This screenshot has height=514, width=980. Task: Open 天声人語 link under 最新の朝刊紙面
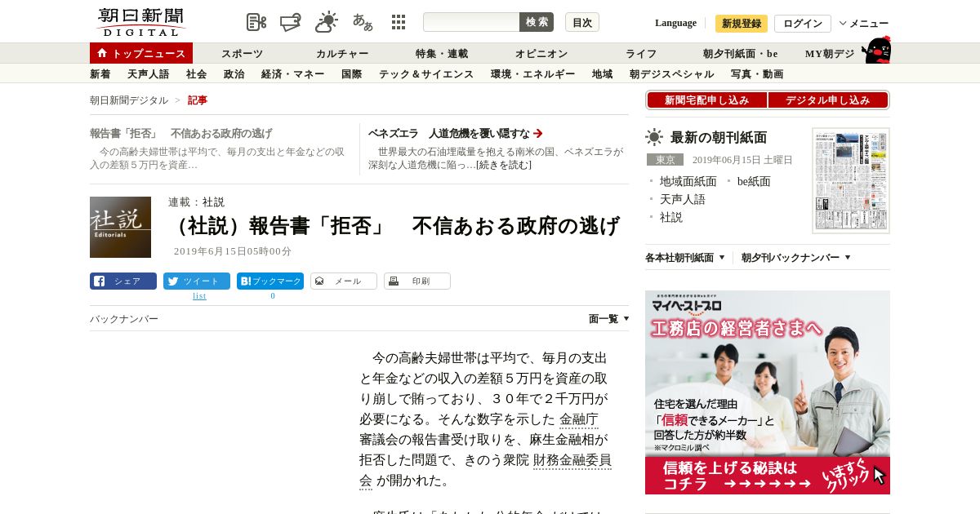pos(683,199)
